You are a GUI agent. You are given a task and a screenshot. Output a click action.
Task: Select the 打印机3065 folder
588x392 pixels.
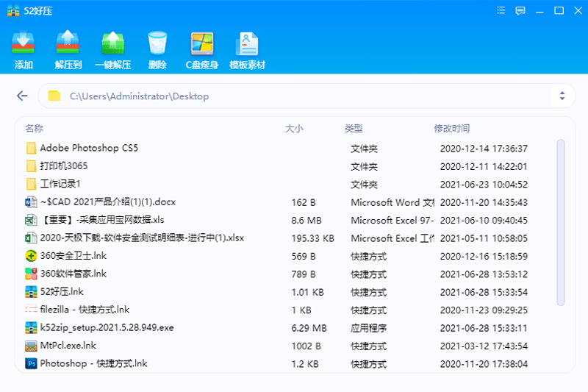click(x=63, y=166)
